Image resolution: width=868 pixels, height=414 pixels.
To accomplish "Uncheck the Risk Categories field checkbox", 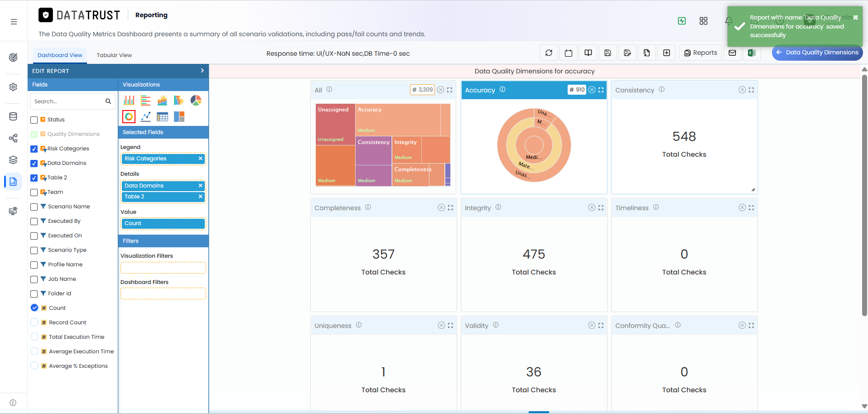I will click(34, 149).
